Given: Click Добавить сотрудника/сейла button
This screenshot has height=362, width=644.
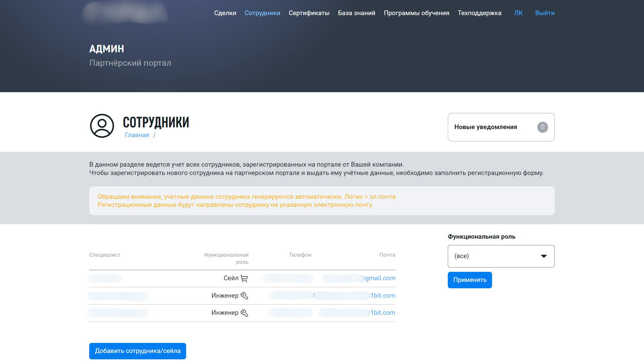Looking at the screenshot, I should point(138,351).
